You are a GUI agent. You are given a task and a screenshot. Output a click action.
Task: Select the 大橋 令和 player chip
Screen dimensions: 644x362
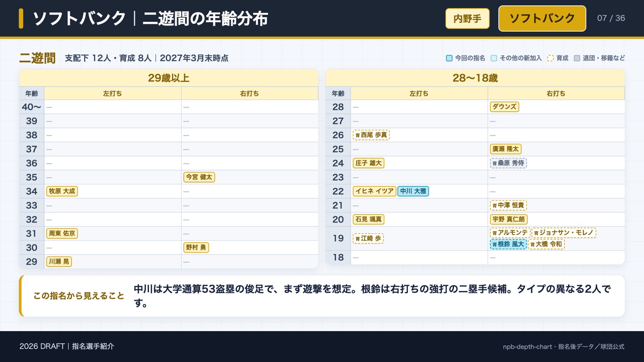547,244
